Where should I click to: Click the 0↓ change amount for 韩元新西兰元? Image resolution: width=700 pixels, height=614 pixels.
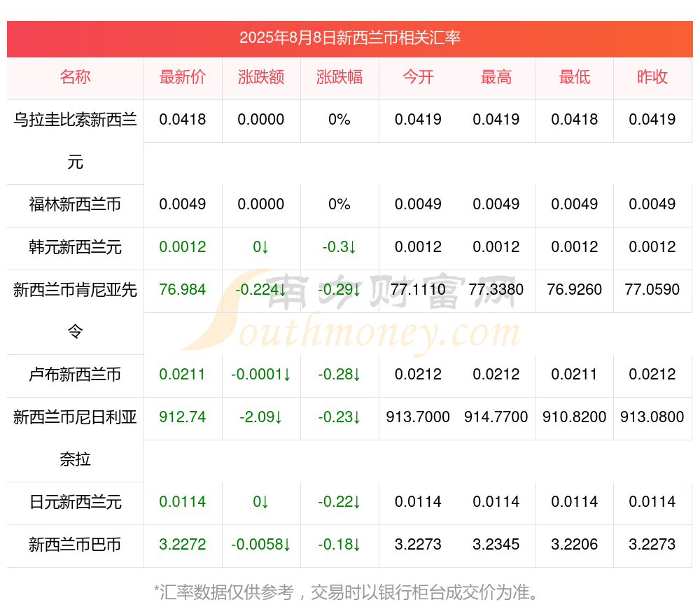(260, 246)
